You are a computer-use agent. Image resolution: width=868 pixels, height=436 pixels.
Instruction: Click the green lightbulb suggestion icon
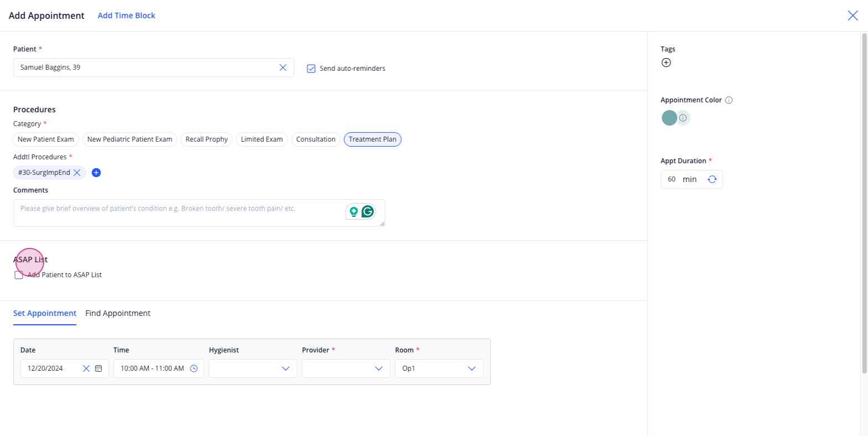tap(353, 211)
